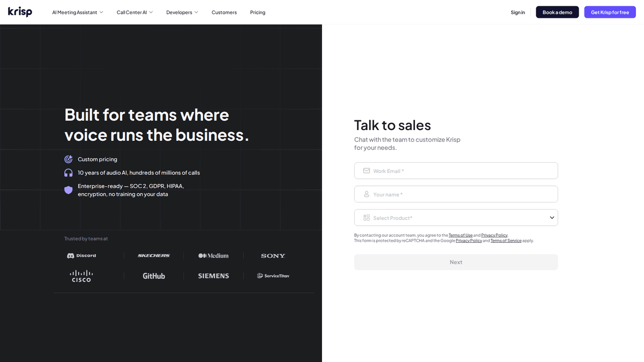
Task: Click the Select Product chevron arrow
Action: point(552,218)
